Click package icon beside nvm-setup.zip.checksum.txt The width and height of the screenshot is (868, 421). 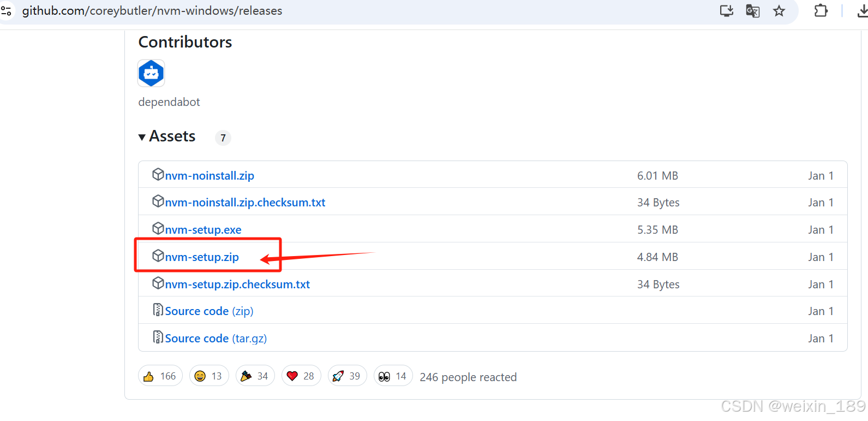pyautogui.click(x=158, y=283)
